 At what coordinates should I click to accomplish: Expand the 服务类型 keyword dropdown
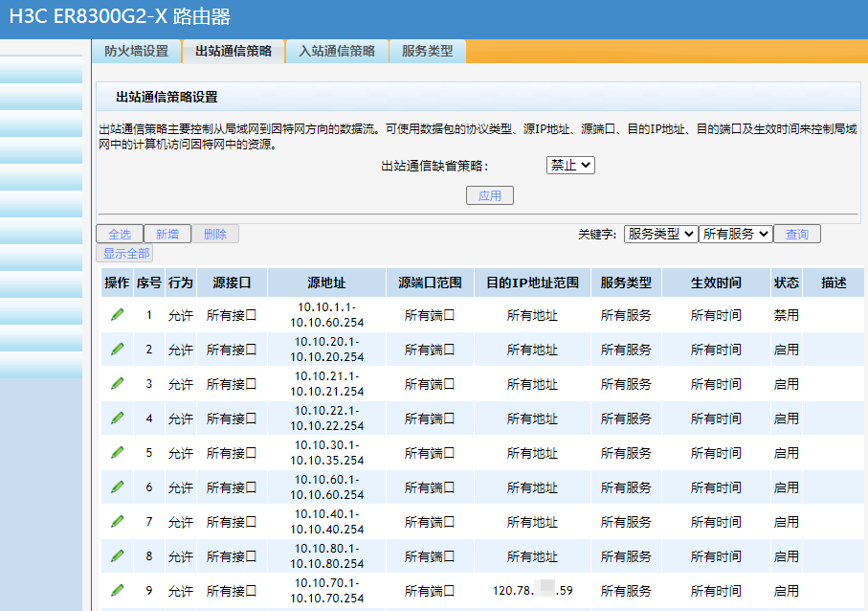tap(660, 234)
